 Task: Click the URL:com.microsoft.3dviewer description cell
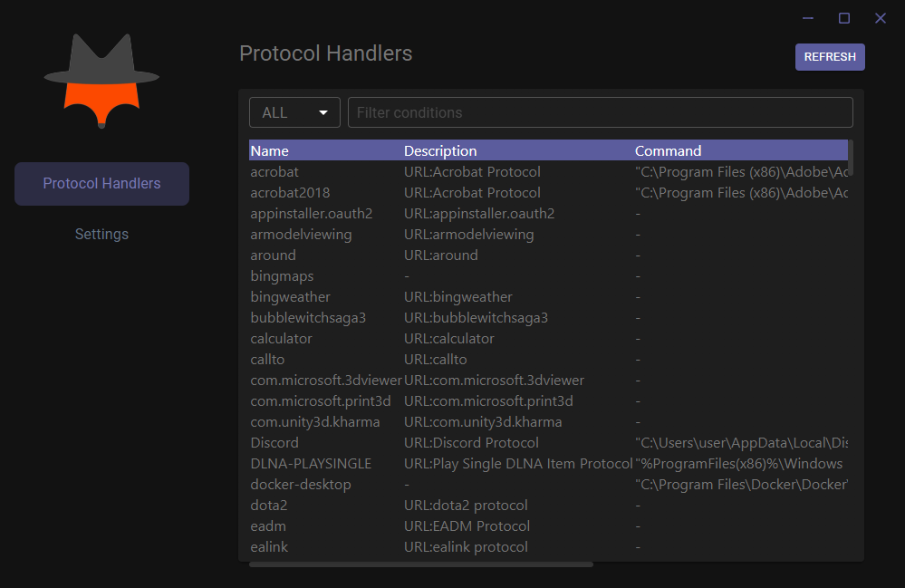pyautogui.click(x=494, y=381)
